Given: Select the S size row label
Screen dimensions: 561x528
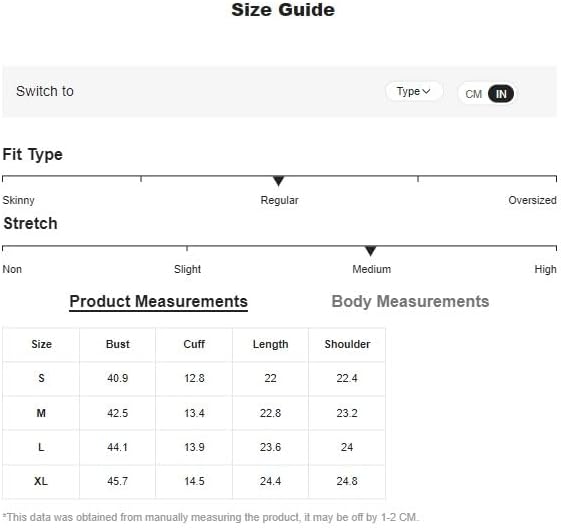Looking at the screenshot, I should 41,378.
